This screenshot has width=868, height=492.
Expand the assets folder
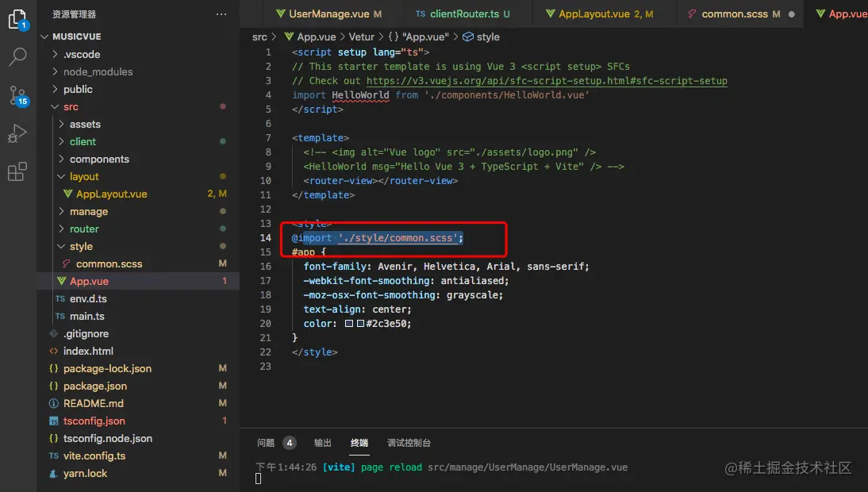tap(61, 124)
